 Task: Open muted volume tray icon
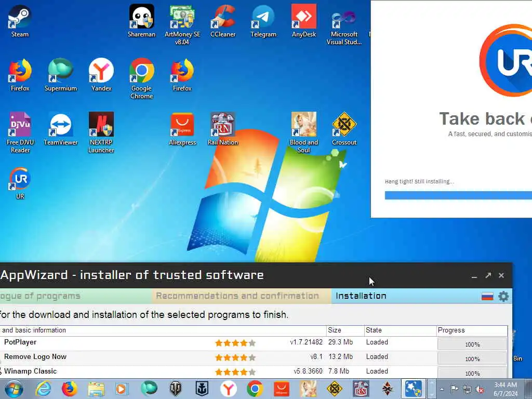(480, 390)
